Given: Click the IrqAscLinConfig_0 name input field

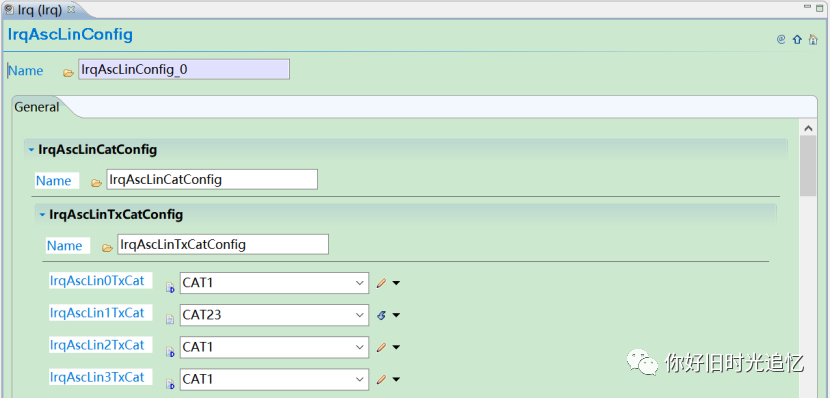Looking at the screenshot, I should (x=184, y=69).
